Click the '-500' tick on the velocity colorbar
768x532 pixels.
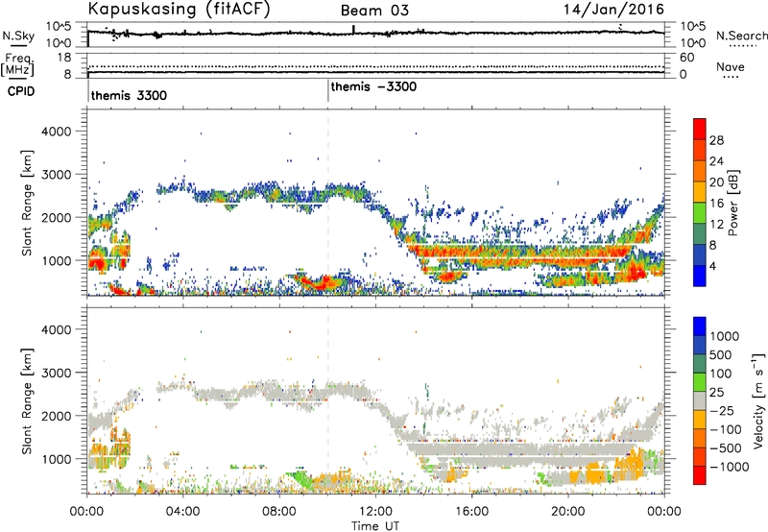726,447
